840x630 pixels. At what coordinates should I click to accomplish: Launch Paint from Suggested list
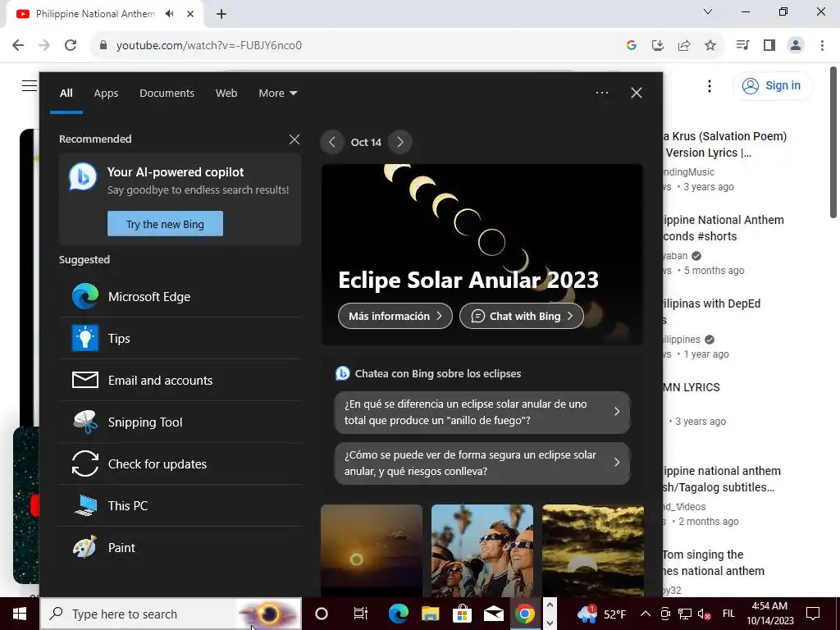click(180, 547)
